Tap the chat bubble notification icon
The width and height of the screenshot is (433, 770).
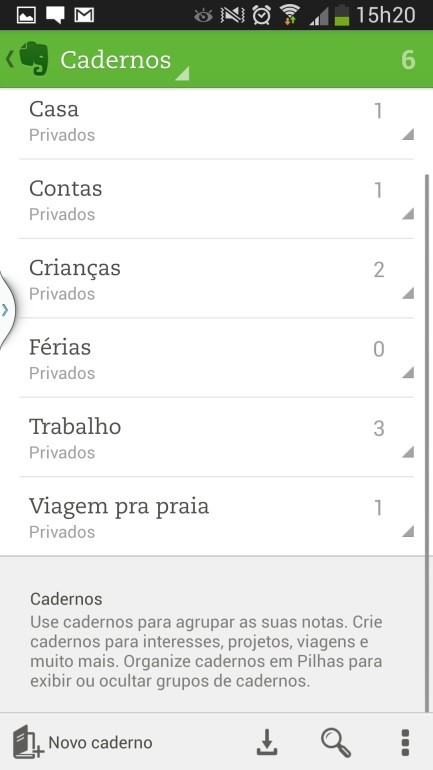pos(55,15)
